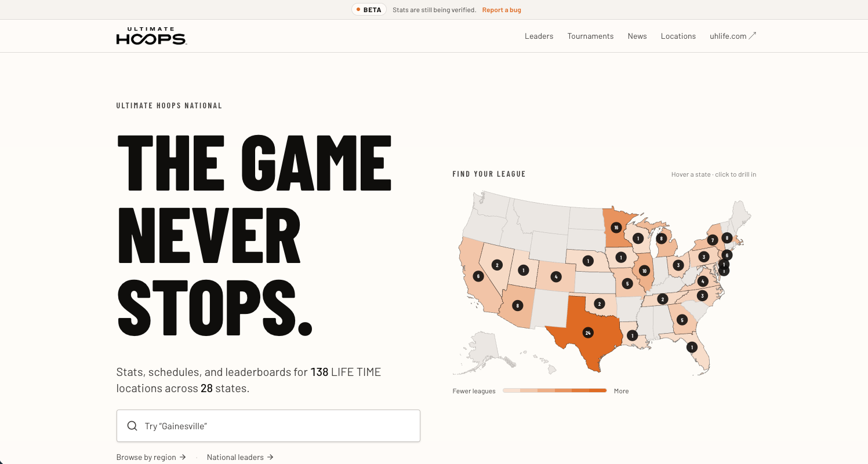The height and width of the screenshot is (464, 868).
Task: Choose the Pennsylvania marker showing 3
Action: 703,257
